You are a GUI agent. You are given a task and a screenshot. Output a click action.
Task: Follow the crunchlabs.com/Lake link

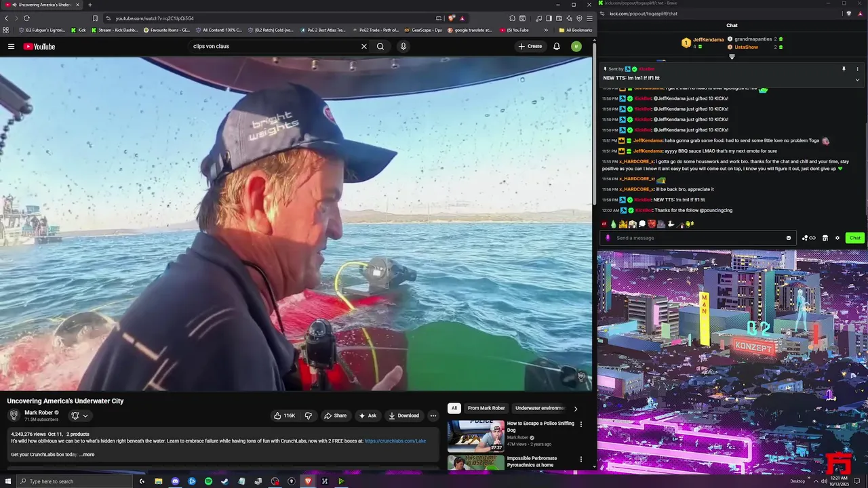(395, 441)
